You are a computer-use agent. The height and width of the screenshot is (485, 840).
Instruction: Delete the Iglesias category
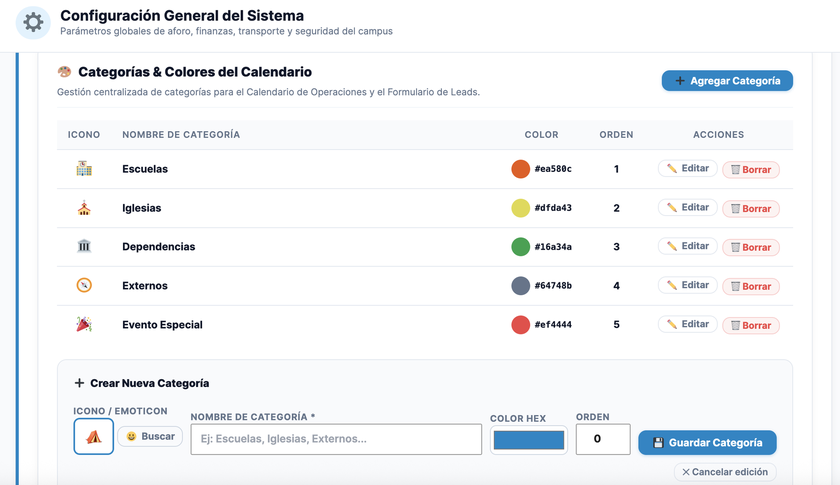point(751,208)
